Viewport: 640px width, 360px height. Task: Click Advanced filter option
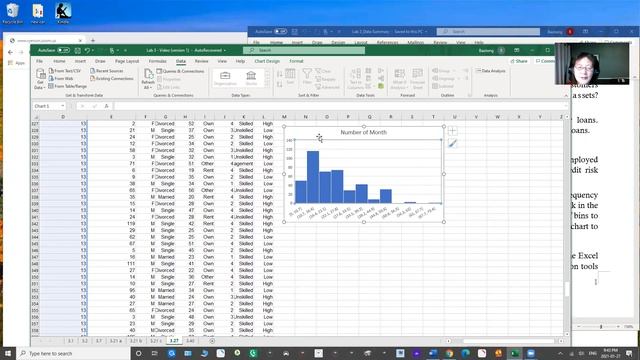(x=327, y=87)
